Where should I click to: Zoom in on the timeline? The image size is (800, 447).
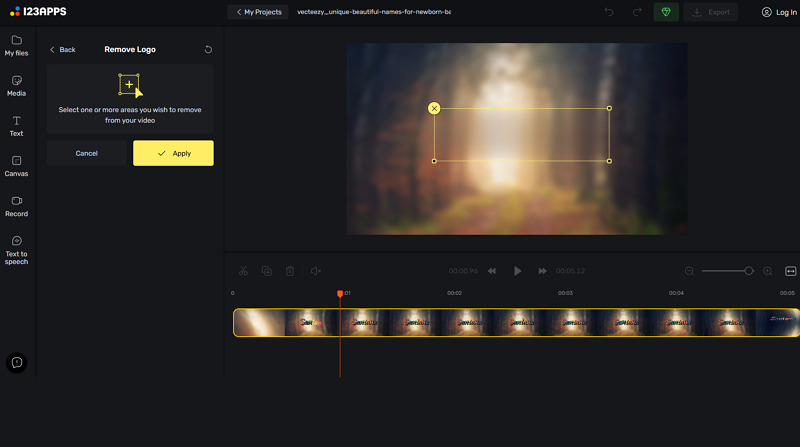point(768,271)
